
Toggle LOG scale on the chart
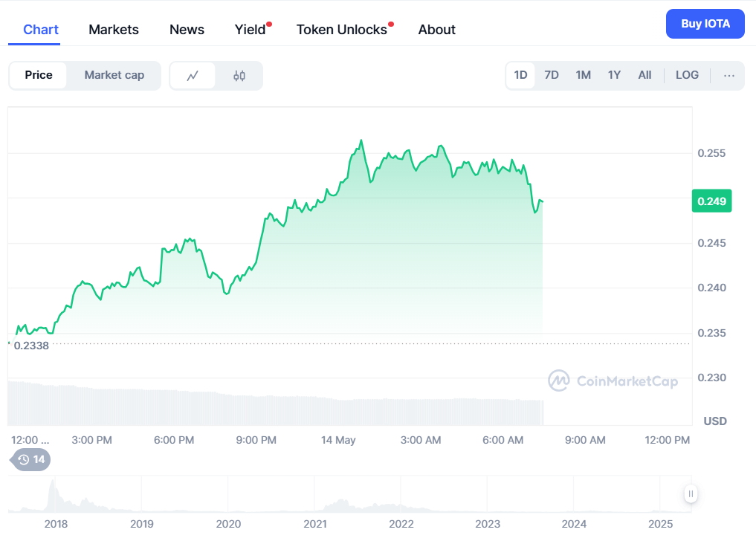[687, 75]
